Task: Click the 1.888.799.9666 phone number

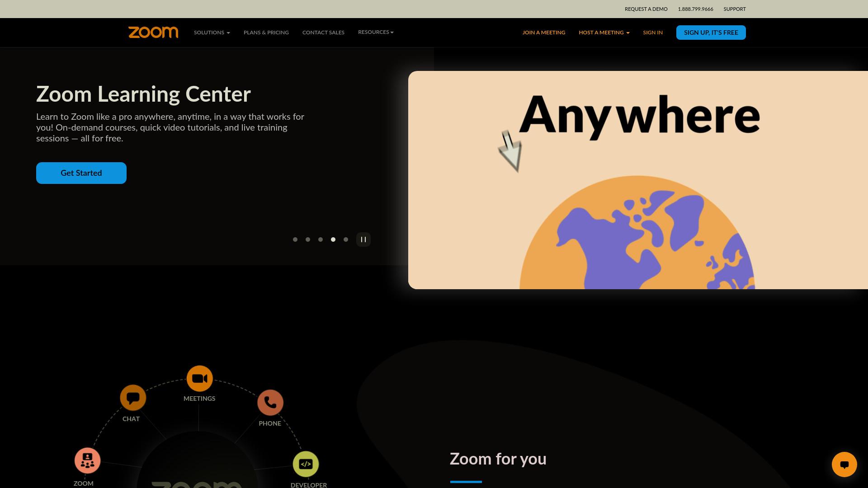Action: point(695,9)
